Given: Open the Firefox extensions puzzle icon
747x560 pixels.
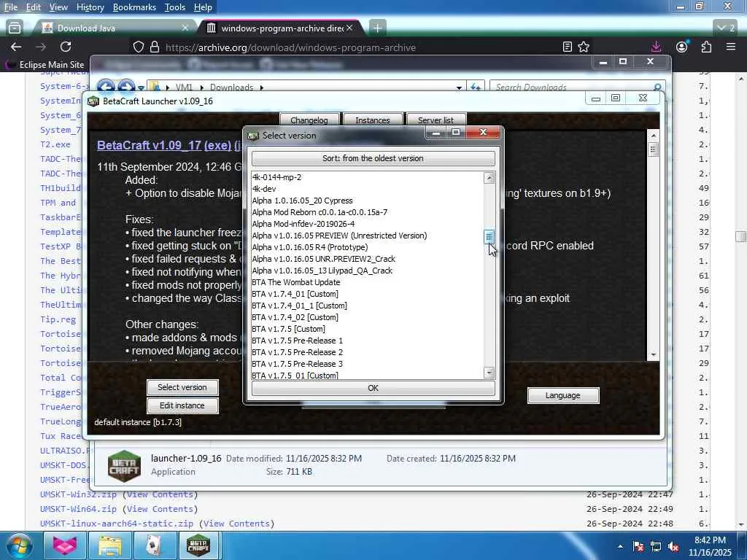Looking at the screenshot, I should pos(706,47).
